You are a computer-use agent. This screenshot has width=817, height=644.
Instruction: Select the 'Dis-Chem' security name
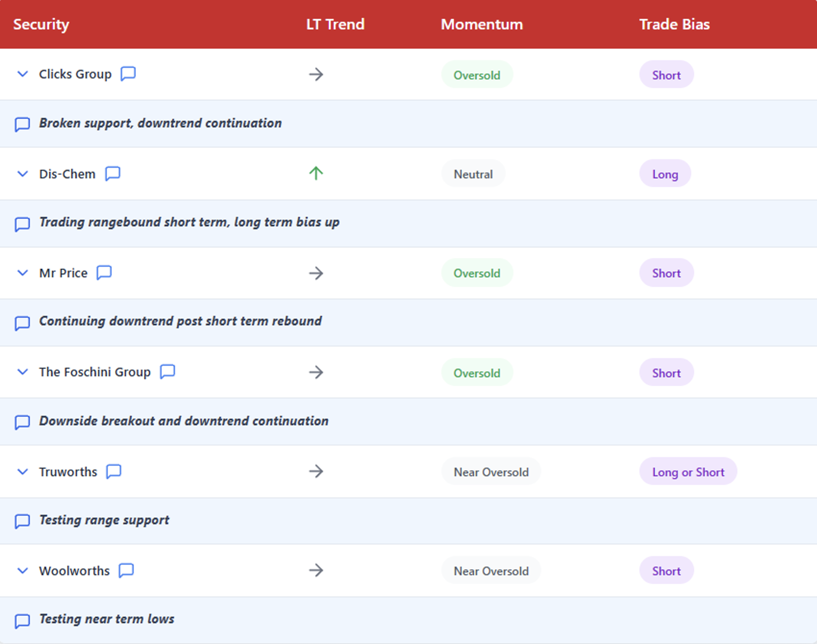(x=67, y=174)
